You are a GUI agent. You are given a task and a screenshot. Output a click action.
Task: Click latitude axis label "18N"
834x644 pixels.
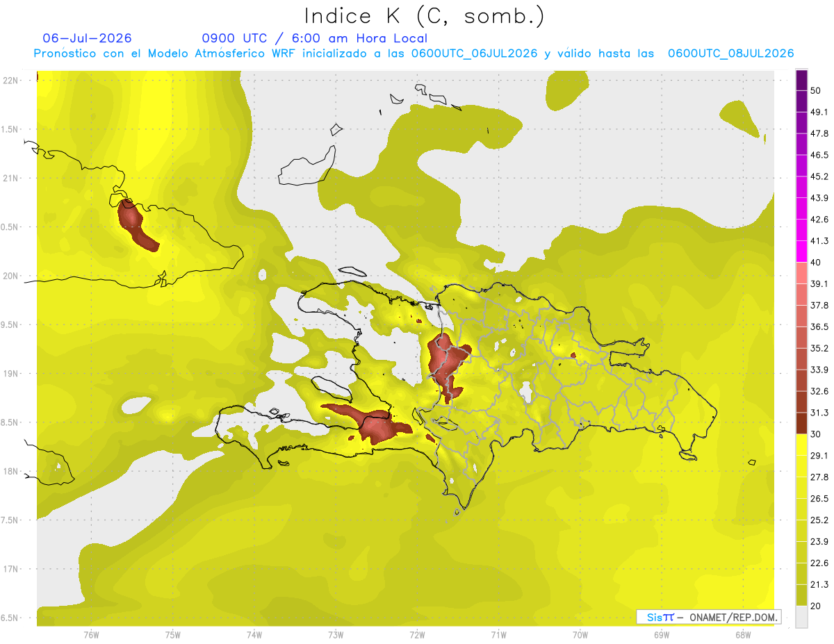(x=10, y=471)
